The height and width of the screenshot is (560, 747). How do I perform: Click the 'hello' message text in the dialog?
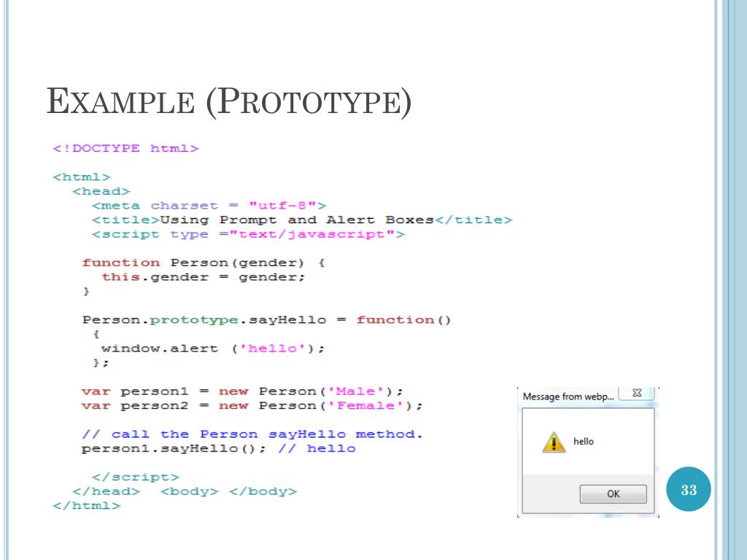tap(583, 441)
